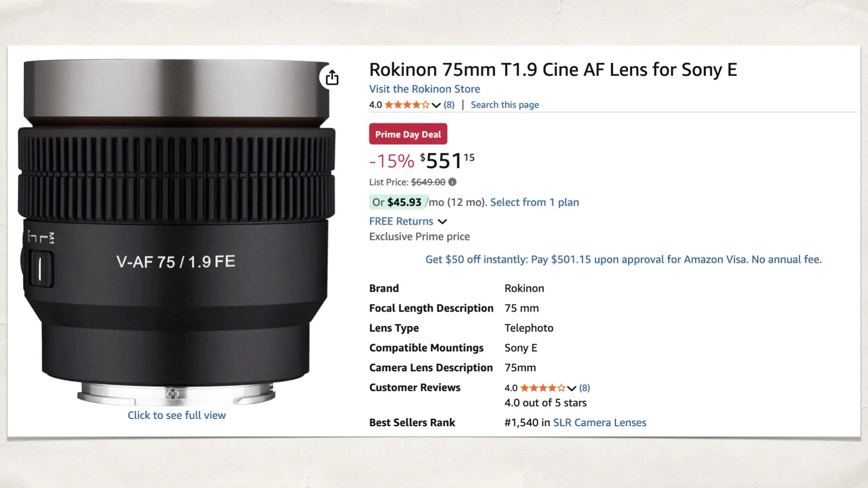Click the Prime Day Deal badge

coord(408,134)
